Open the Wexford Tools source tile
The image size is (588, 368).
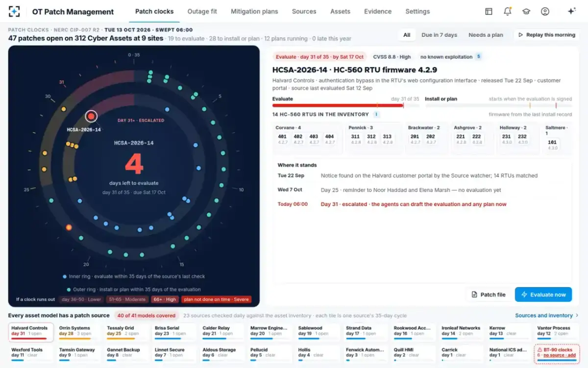(x=31, y=353)
